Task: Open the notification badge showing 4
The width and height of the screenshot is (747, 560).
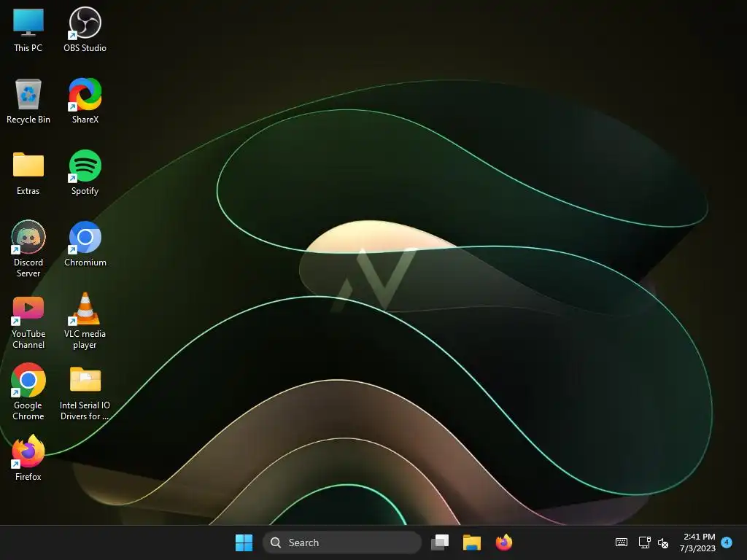Action: [x=727, y=542]
